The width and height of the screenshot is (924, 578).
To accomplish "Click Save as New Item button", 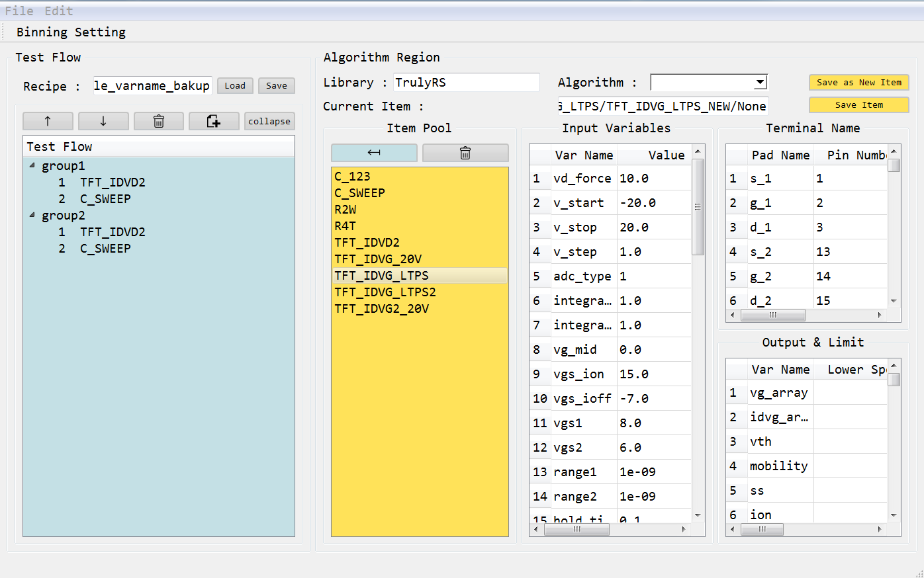I will click(x=859, y=83).
